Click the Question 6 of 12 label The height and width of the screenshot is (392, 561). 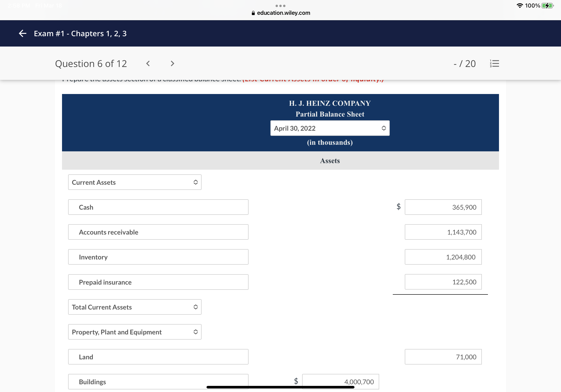coord(91,63)
